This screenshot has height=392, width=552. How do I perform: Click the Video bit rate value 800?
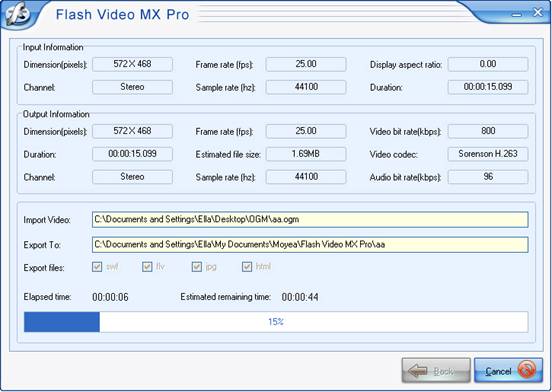coord(488,131)
